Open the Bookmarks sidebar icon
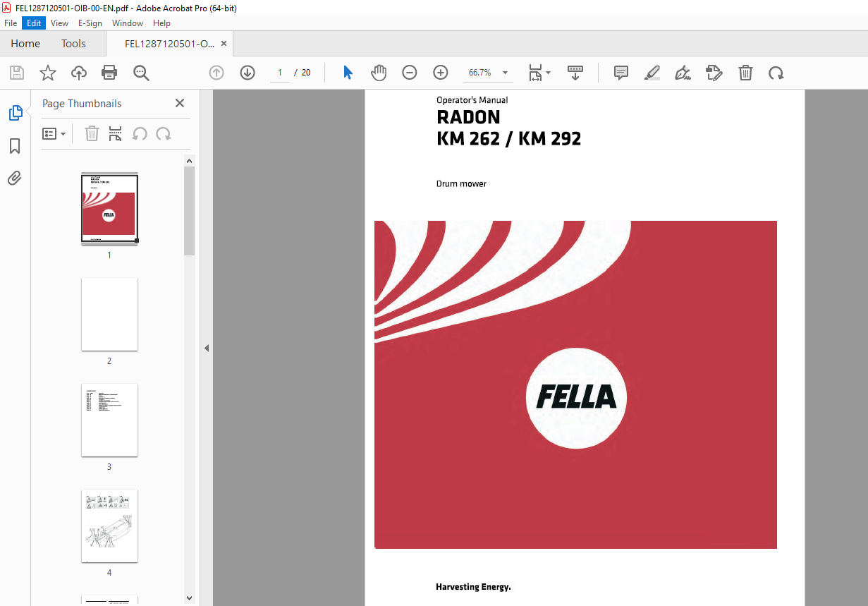The width and height of the screenshot is (868, 606). tap(15, 146)
